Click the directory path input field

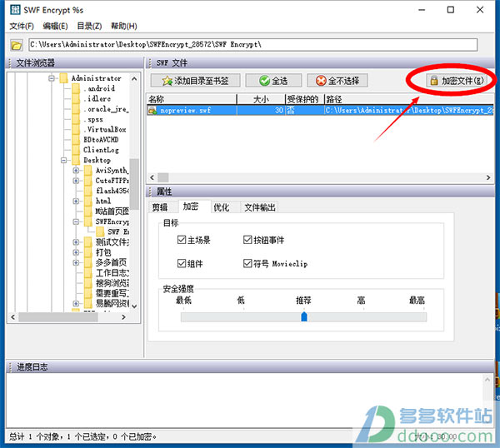click(253, 45)
